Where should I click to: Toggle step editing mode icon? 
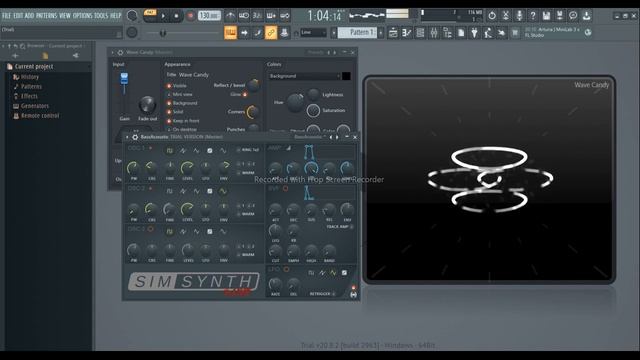(x=258, y=33)
